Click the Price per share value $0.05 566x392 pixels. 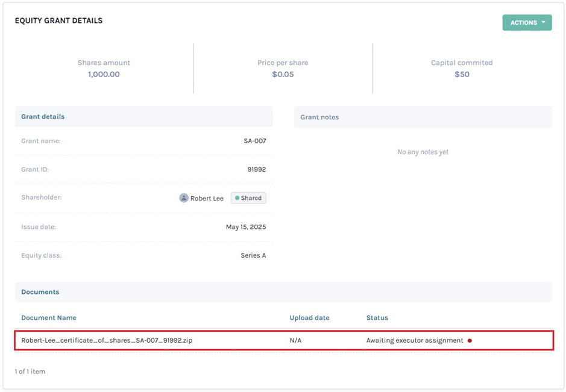point(283,75)
